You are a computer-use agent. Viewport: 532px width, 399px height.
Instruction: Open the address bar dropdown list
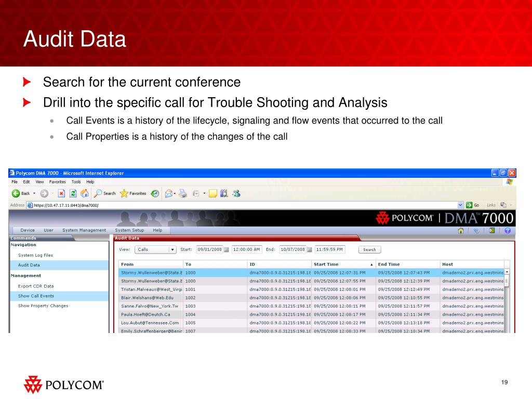[460, 205]
